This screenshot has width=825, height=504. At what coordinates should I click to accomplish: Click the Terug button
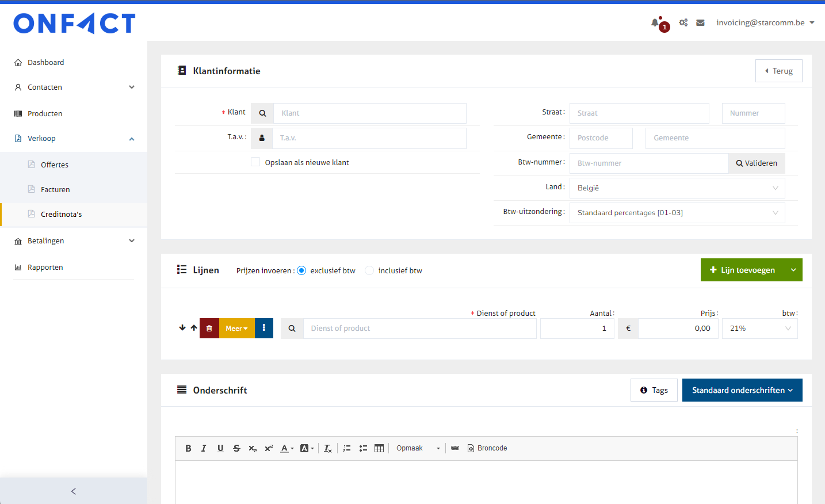[778, 71]
